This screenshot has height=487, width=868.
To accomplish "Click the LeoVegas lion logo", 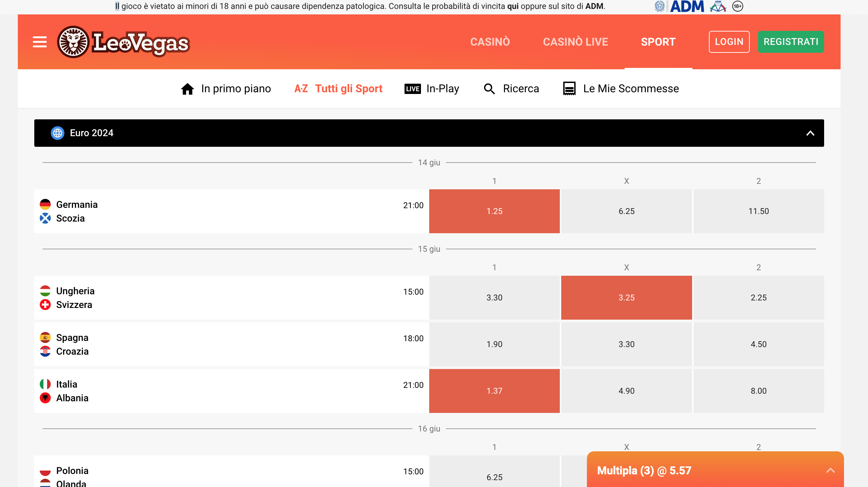I will (x=73, y=42).
